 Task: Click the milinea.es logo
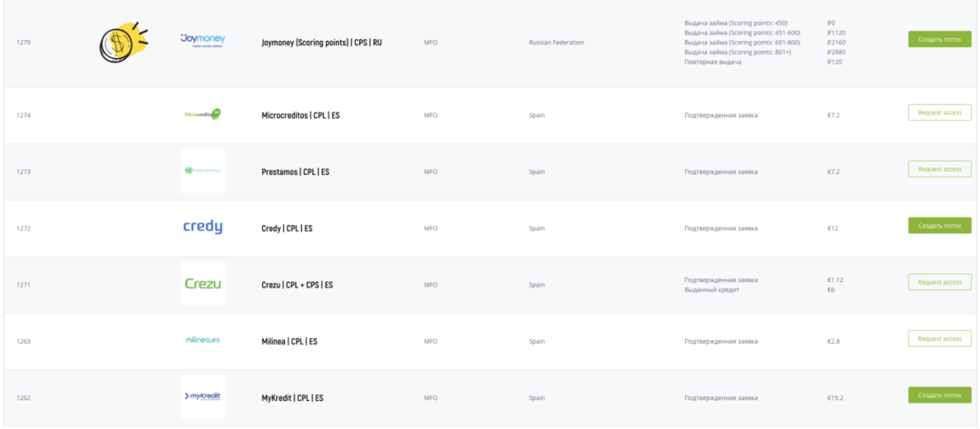pyautogui.click(x=202, y=340)
